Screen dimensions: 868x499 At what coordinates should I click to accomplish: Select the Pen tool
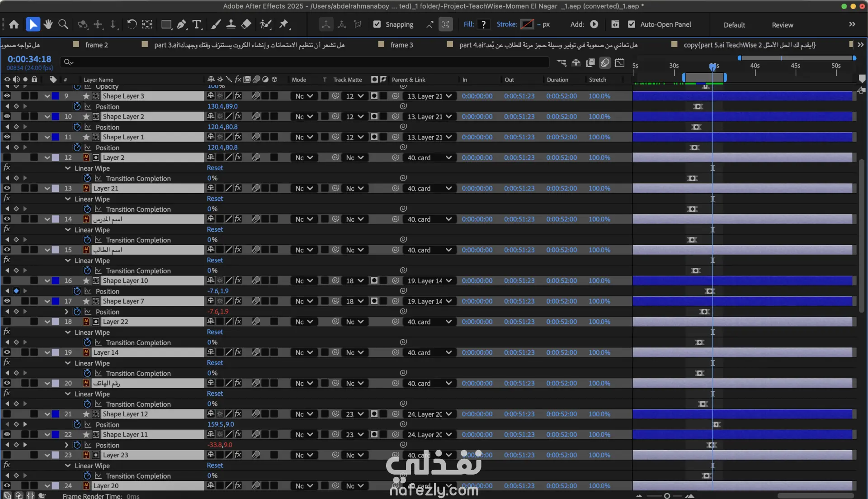(182, 24)
